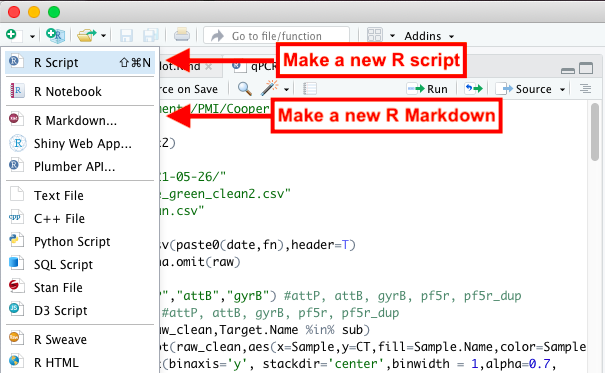Viewport: 605px width, 373px height.
Task: Choose R Sweave from the menu
Action: click(80, 339)
